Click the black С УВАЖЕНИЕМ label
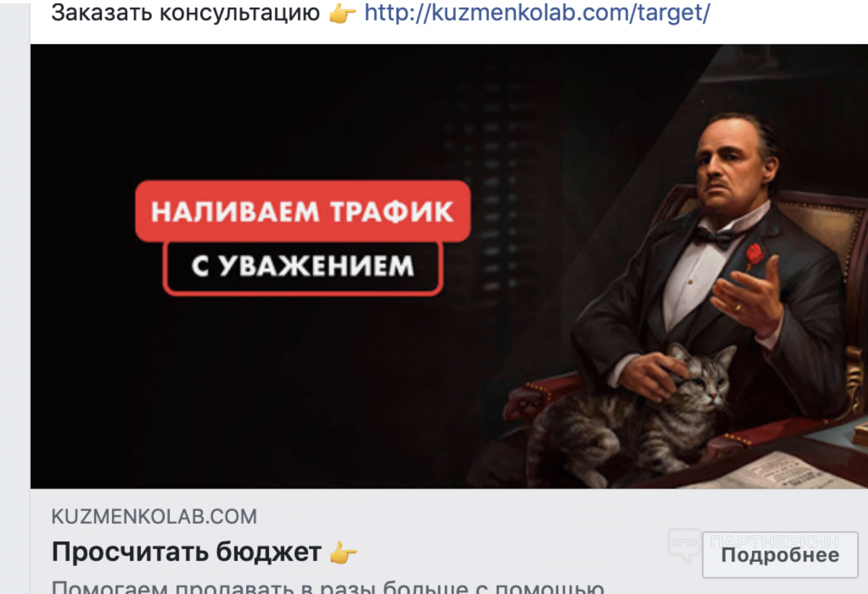The width and height of the screenshot is (868, 594). 303,266
